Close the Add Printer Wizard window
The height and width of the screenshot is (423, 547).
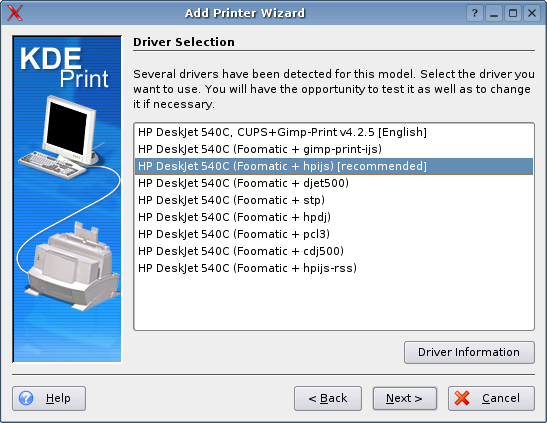tap(532, 13)
